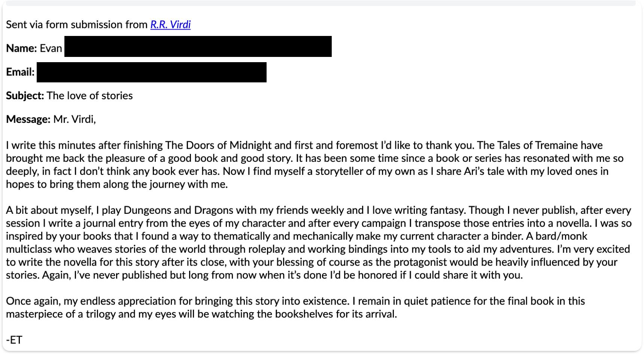Click the "Mr. Virdi," greeting
Image resolution: width=644 pixels, height=355 pixels.
point(75,119)
